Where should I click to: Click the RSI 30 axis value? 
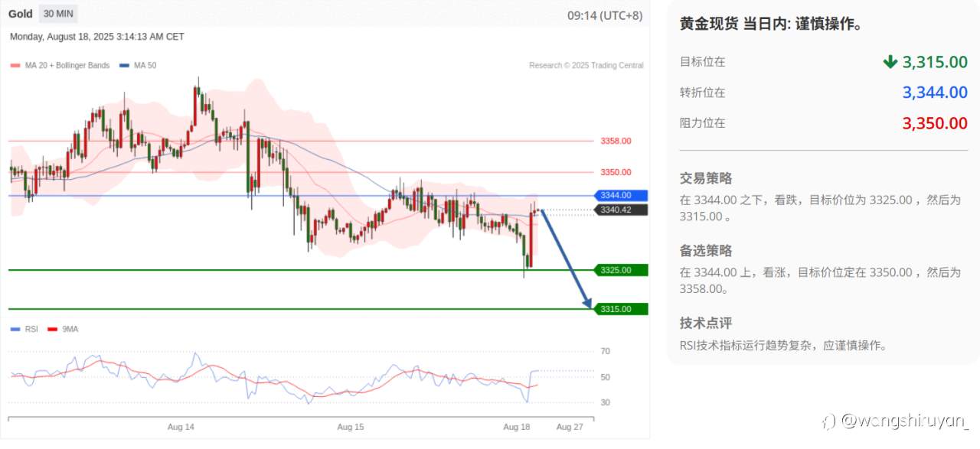pos(605,402)
